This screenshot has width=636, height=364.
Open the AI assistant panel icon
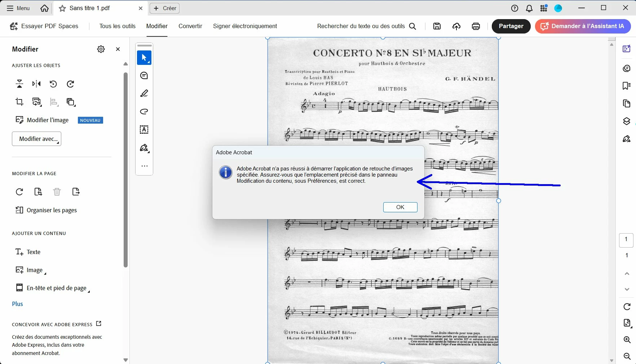[x=627, y=49]
